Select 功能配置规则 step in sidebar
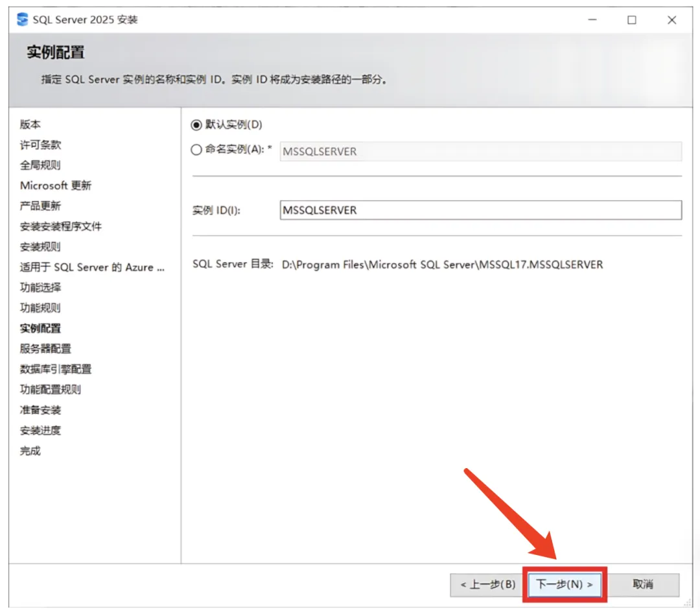Screen dimensions: 700x612 click(51, 389)
